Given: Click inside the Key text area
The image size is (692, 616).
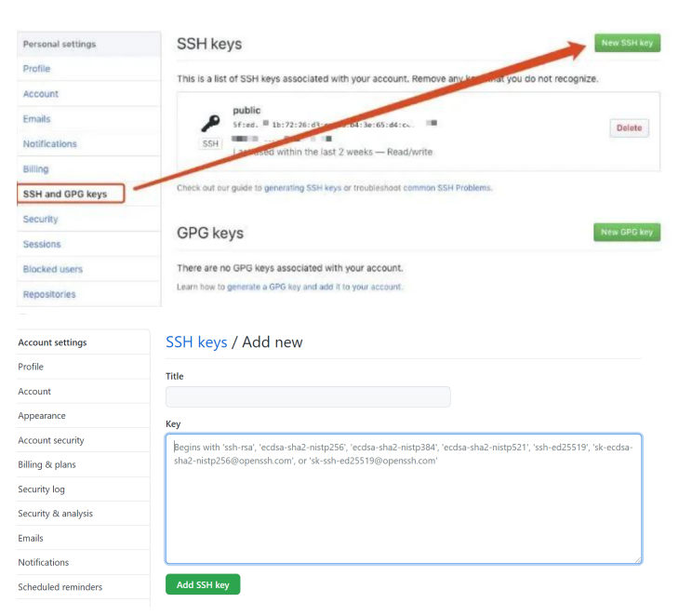Looking at the screenshot, I should (x=404, y=507).
